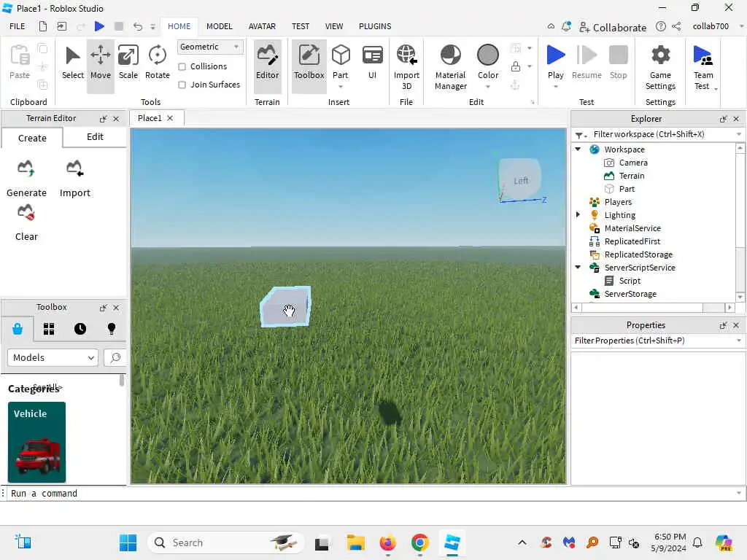Switch to the AVATAR ribbon tab
The image size is (747, 560).
click(x=262, y=26)
